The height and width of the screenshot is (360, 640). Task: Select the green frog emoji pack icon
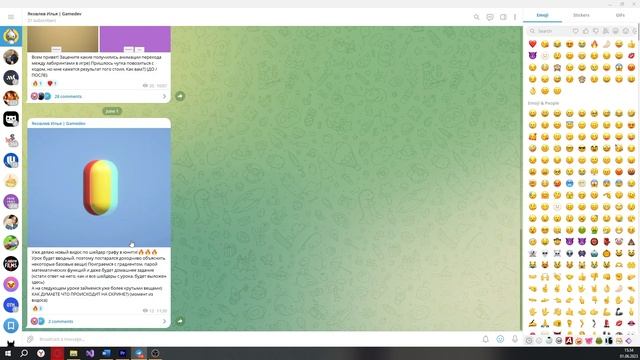point(599,340)
